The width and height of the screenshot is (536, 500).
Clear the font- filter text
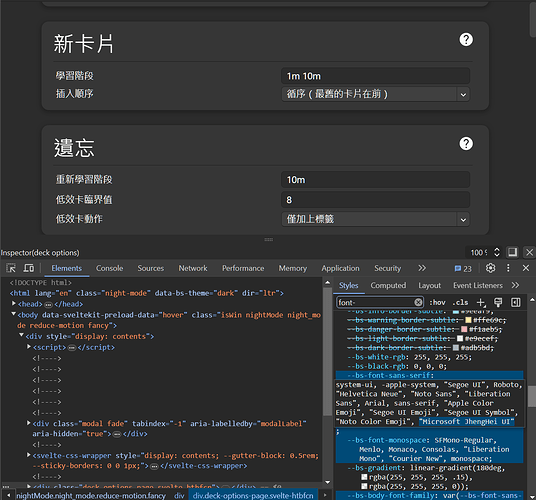click(x=418, y=302)
